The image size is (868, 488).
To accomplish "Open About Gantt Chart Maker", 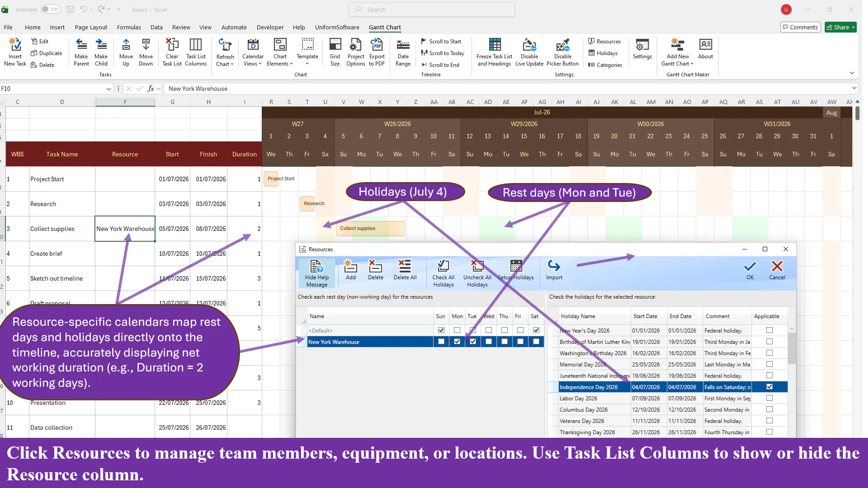I will (705, 49).
